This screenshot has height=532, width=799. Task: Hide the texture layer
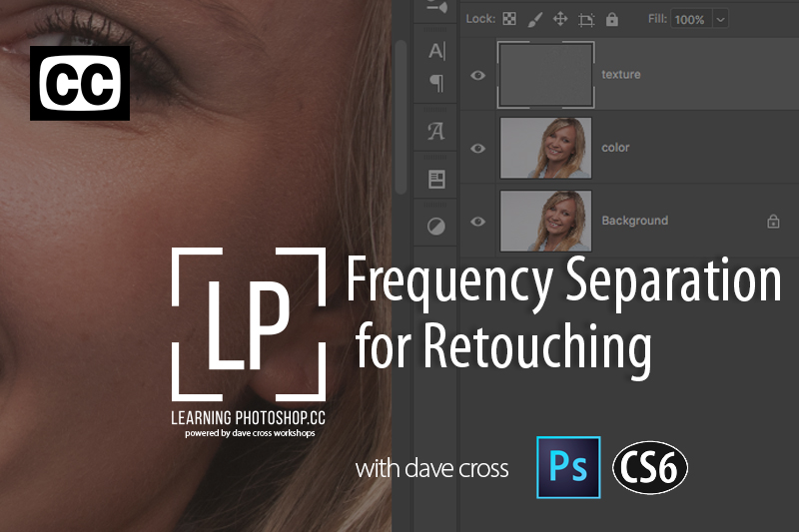(477, 75)
